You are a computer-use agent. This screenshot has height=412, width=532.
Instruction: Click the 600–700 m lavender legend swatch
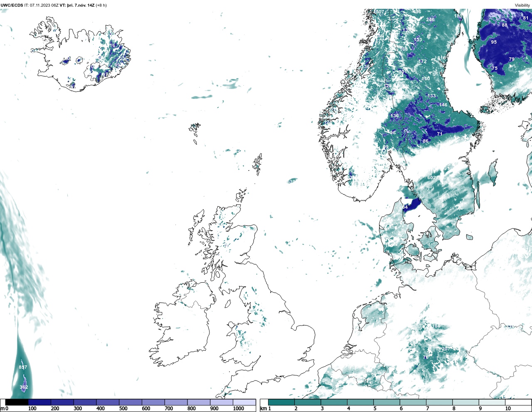[x=153, y=402]
